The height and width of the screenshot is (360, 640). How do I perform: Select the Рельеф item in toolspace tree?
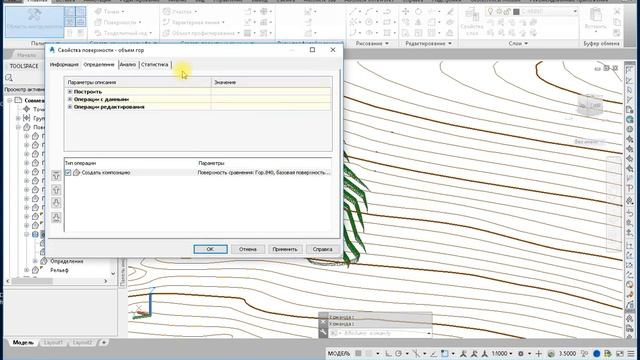click(x=60, y=270)
